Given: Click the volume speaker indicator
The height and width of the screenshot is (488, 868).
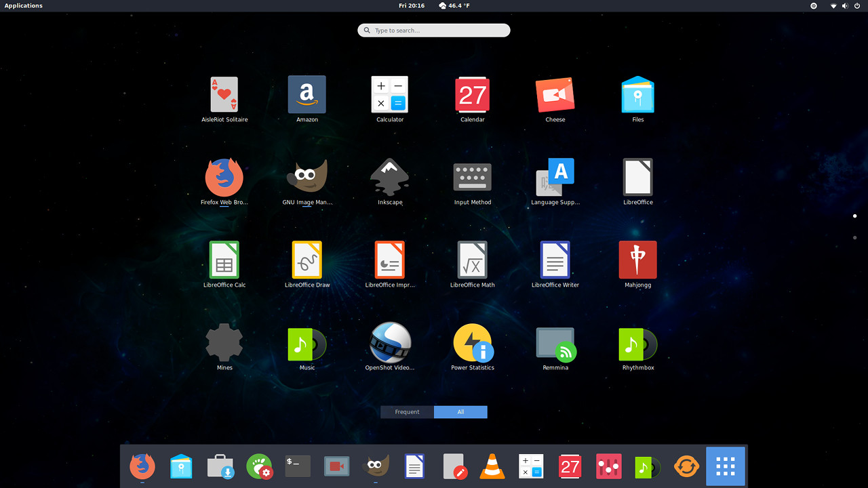Looking at the screenshot, I should pos(845,5).
